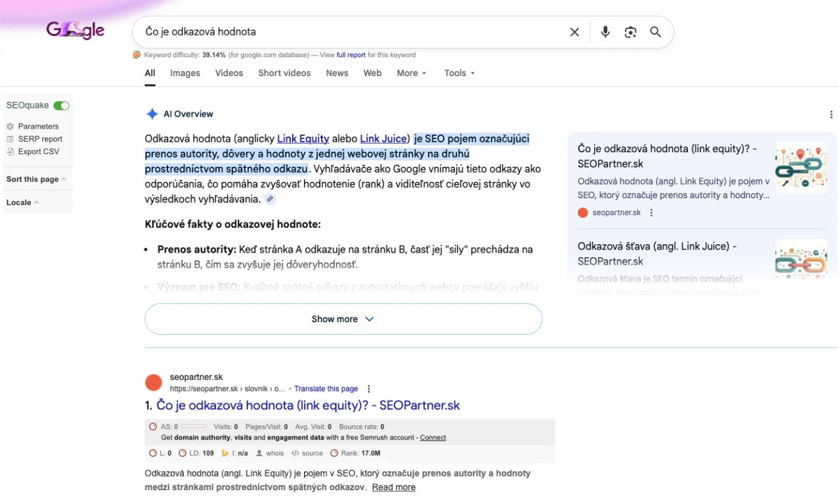839x504 pixels.
Task: Open Google Lens image search icon
Action: point(630,32)
